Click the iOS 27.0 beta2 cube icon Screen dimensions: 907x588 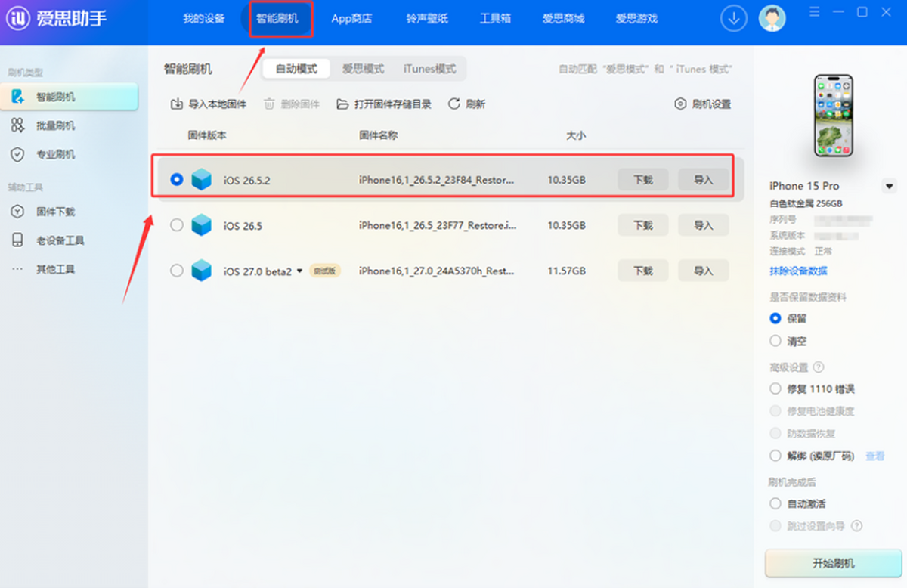[202, 271]
